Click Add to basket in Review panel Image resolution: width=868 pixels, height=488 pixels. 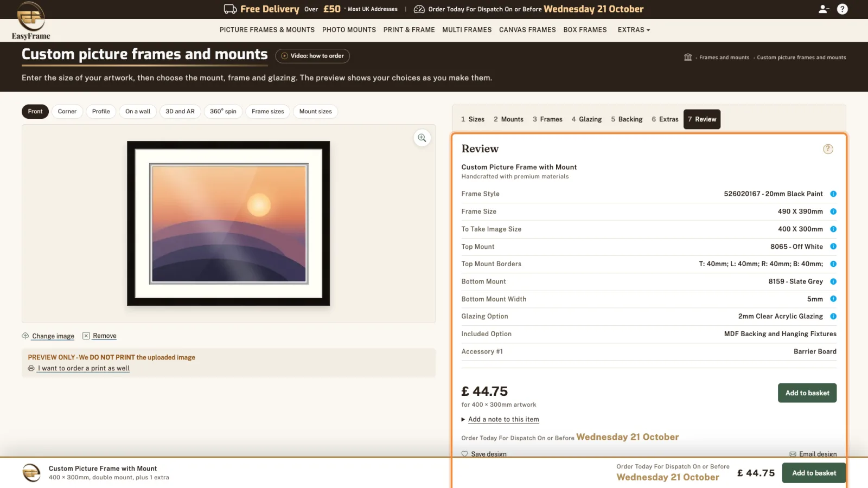(x=807, y=393)
